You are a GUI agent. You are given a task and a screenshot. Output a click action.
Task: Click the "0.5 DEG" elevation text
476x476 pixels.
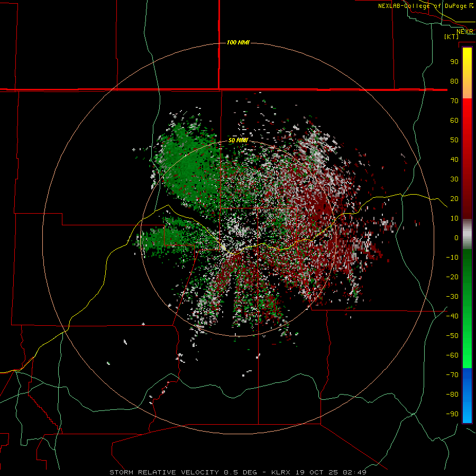tap(240, 472)
